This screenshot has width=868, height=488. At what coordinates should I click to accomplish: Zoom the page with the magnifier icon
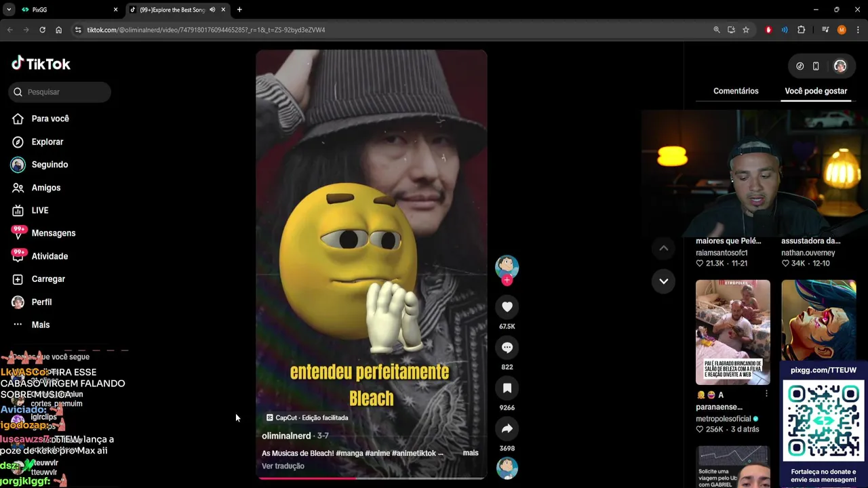point(717,30)
